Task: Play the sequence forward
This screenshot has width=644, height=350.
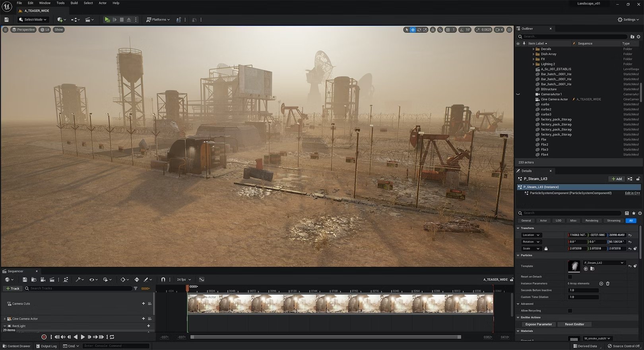Action: click(83, 337)
